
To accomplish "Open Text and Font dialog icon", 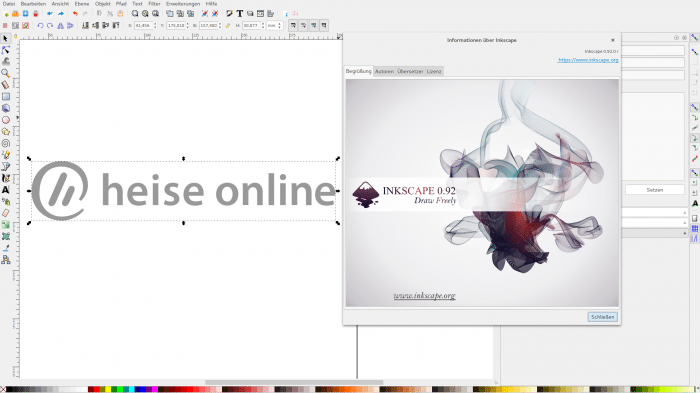I will [x=240, y=14].
